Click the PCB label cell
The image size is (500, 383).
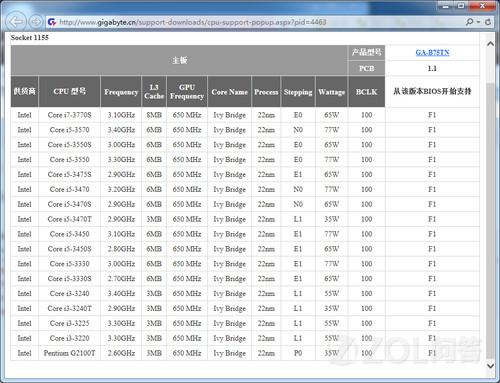click(x=366, y=68)
